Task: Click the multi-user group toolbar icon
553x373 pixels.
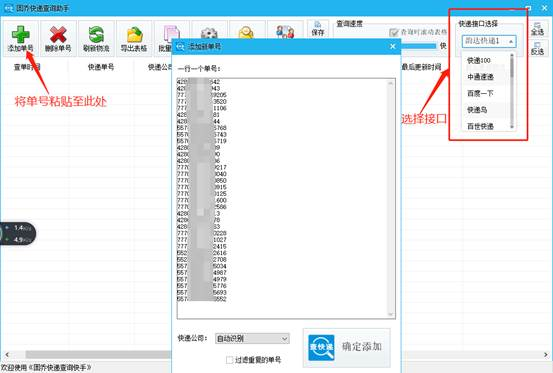Action: (x=285, y=32)
